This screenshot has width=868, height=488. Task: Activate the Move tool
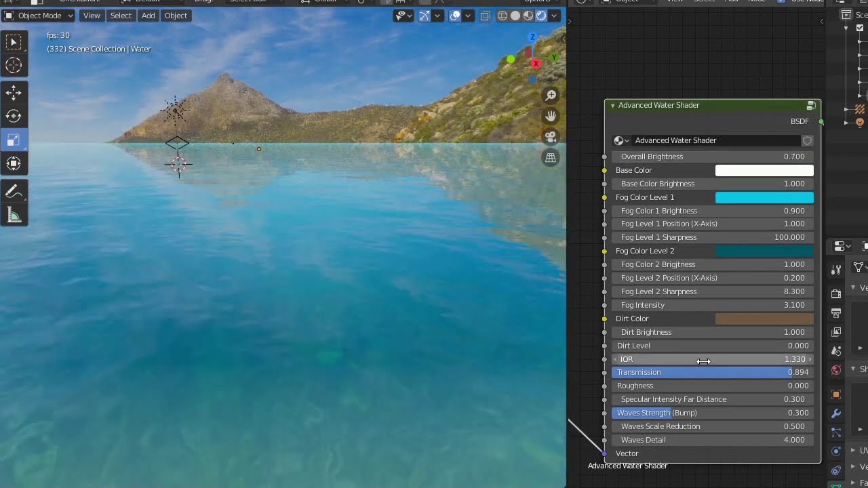[x=14, y=92]
